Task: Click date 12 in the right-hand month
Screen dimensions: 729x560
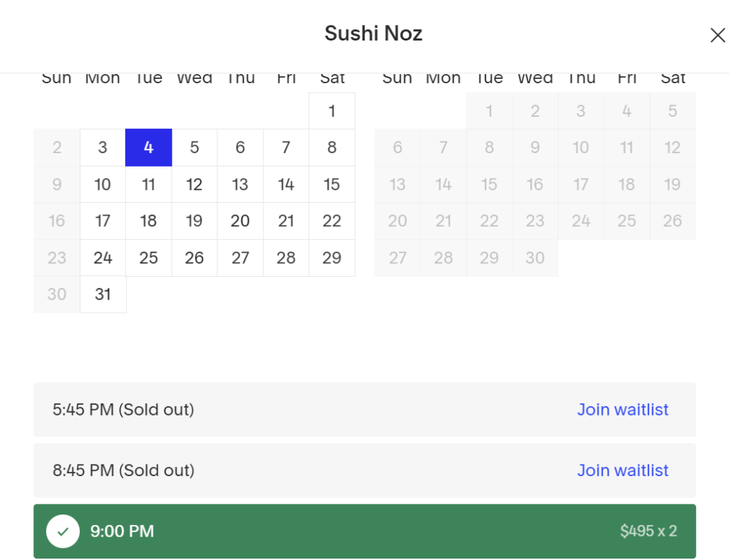Action: click(x=673, y=147)
